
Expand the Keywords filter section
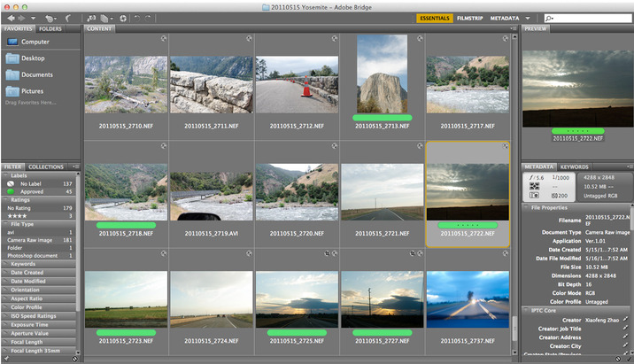click(23, 264)
